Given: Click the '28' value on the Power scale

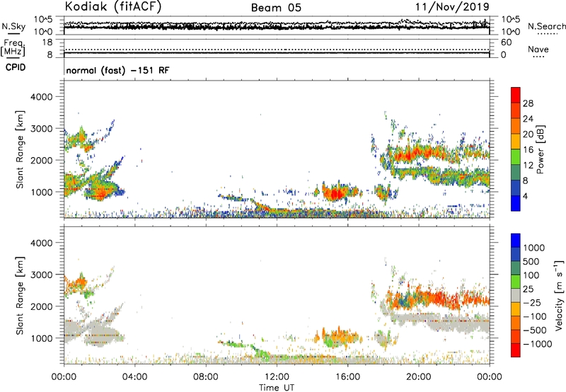Looking at the screenshot, I should [x=528, y=103].
